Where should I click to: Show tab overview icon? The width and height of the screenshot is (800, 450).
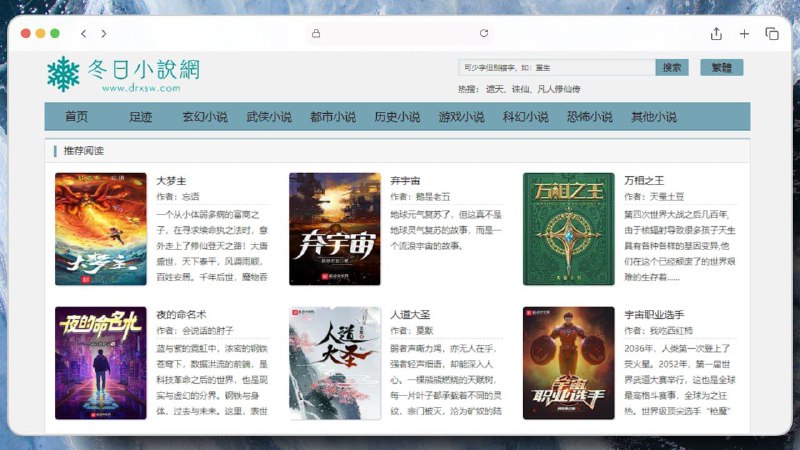click(x=772, y=34)
